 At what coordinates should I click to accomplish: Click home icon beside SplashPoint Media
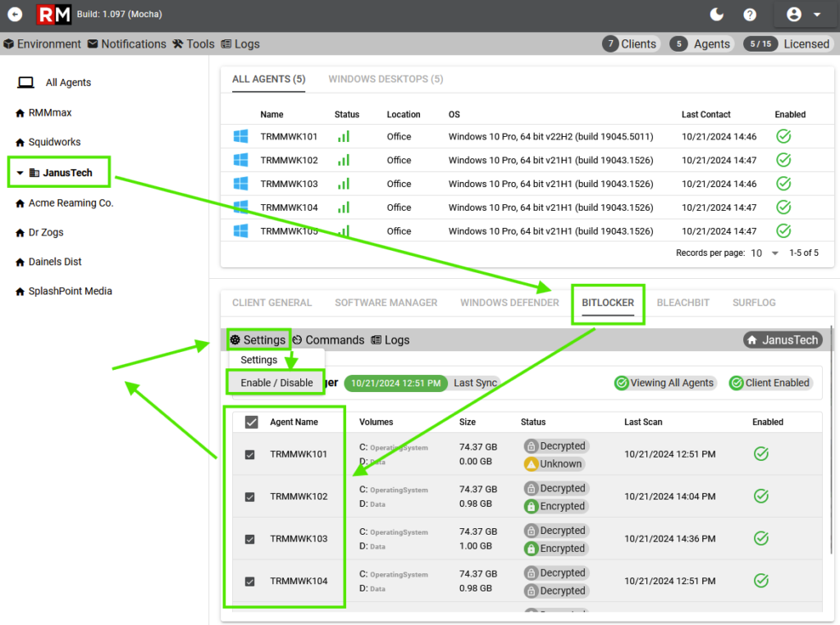click(x=21, y=292)
